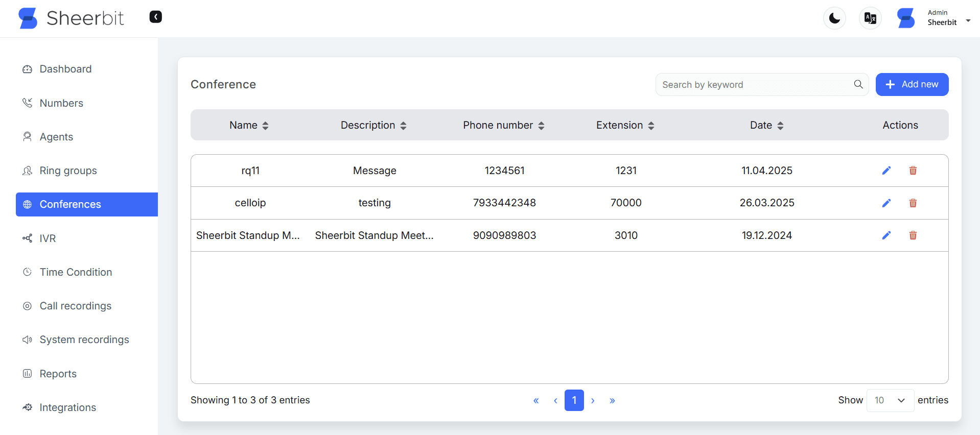This screenshot has height=435, width=980.
Task: Collapse the sidebar with arrow button
Action: [155, 17]
